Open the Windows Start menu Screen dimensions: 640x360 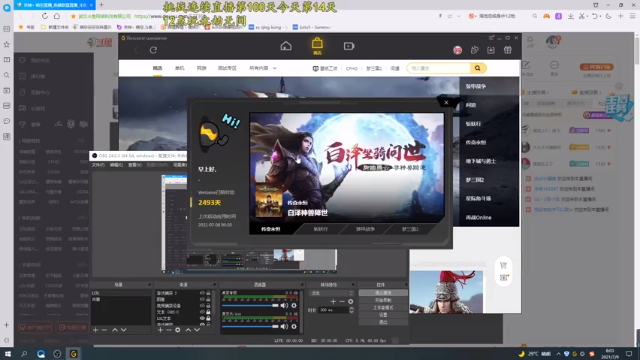point(8,353)
